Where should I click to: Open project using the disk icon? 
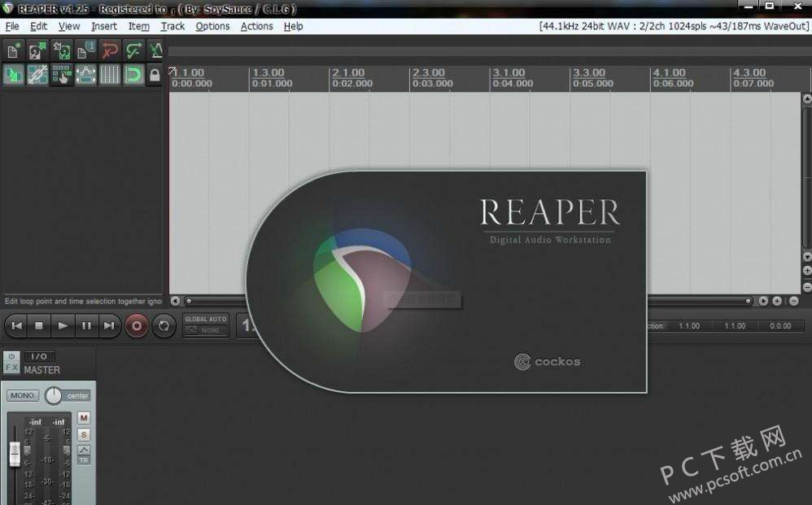37,50
